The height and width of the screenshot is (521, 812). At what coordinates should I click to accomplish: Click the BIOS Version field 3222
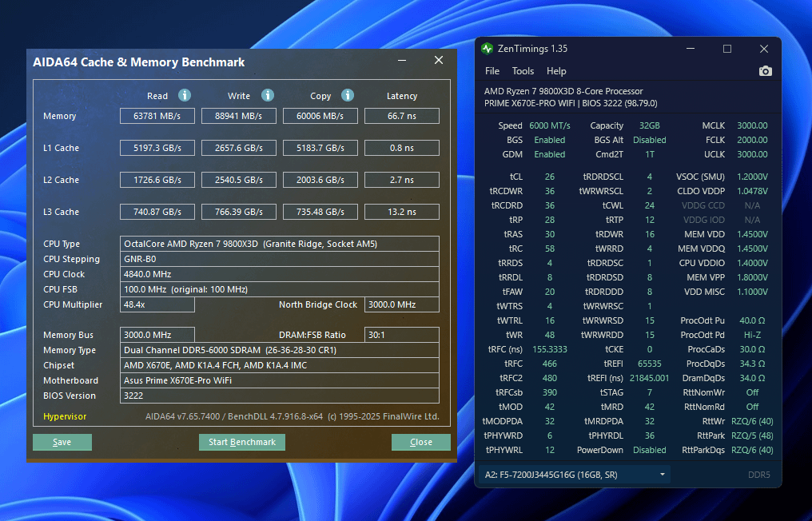tap(280, 396)
